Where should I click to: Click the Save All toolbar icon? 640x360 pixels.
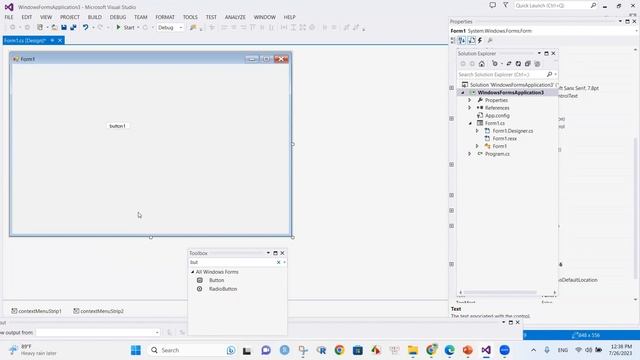(73, 27)
